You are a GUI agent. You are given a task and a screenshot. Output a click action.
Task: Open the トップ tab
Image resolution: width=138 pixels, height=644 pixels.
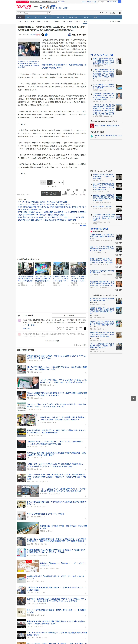pos(20,17)
